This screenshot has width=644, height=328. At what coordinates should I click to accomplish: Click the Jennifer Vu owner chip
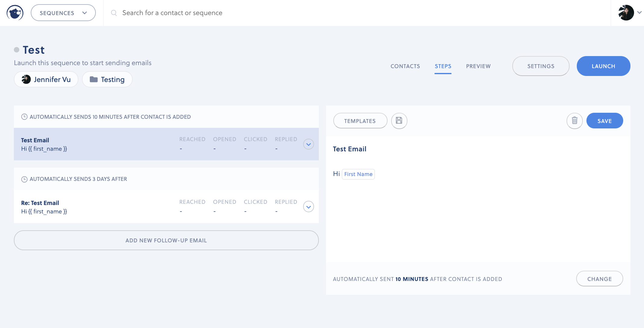(46, 80)
